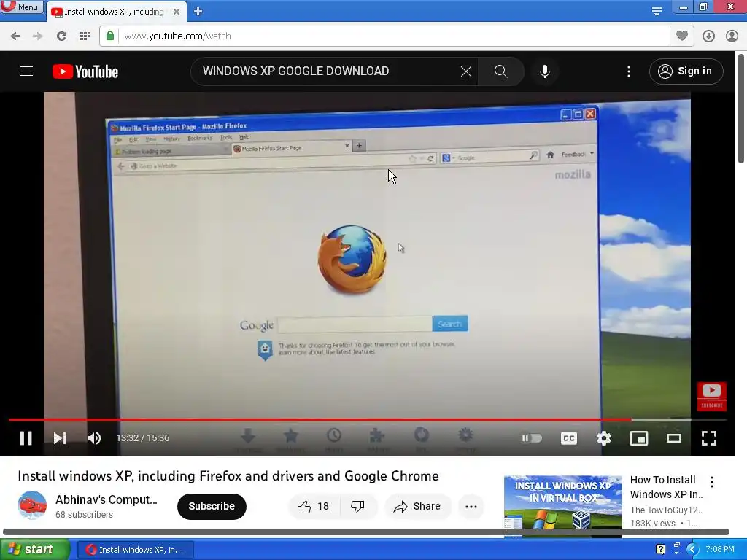
Task: Click the horizontal page scrollbar
Action: pyautogui.click(x=366, y=532)
